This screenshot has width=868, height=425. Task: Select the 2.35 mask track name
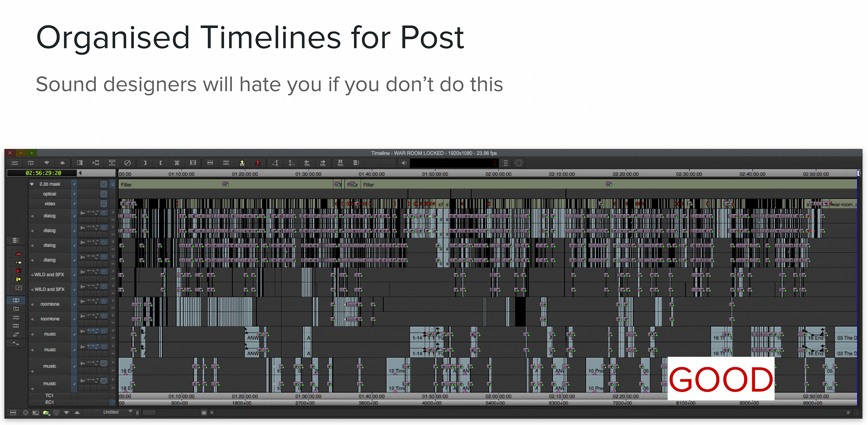tap(50, 184)
